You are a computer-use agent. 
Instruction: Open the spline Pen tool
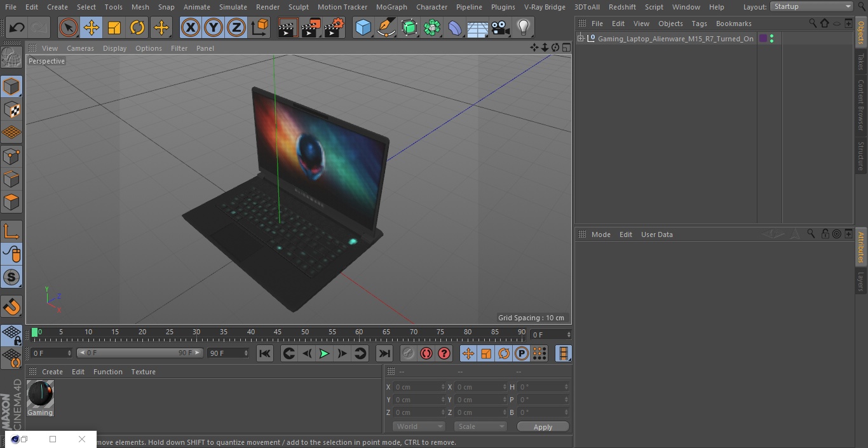click(386, 27)
